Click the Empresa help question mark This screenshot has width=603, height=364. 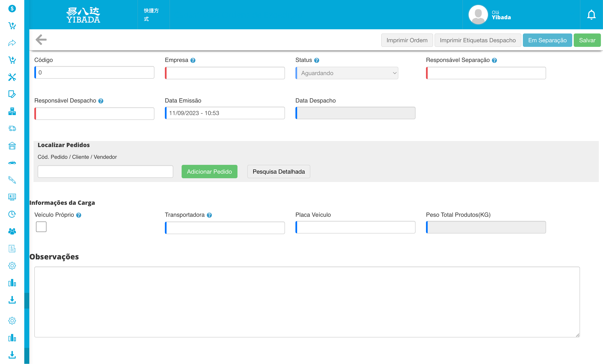coord(193,60)
